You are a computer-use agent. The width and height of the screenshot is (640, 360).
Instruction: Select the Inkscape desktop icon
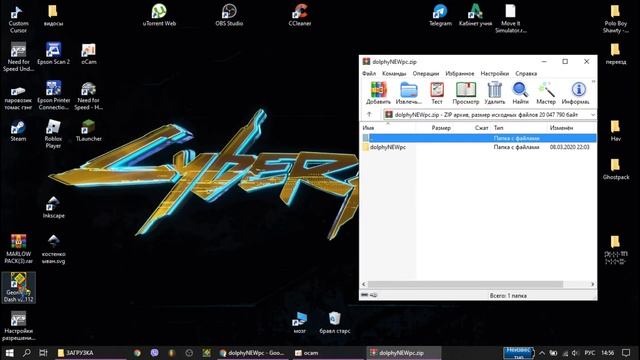[53, 207]
